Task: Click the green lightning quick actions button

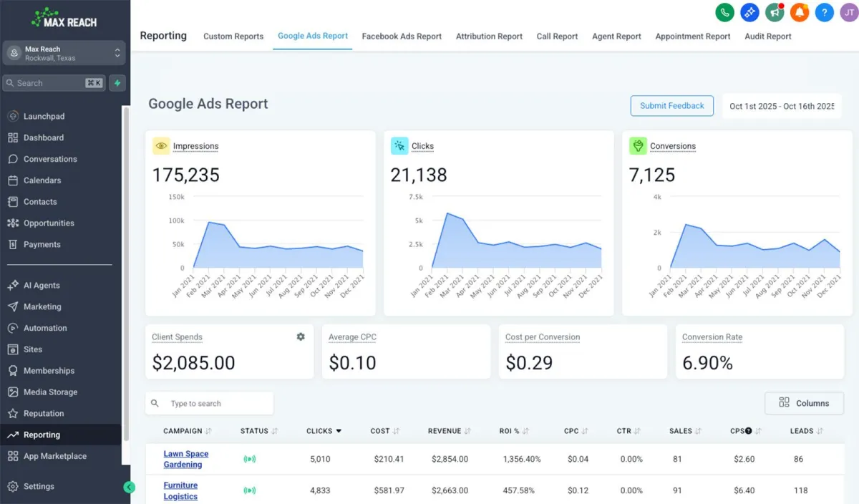Action: click(x=117, y=83)
